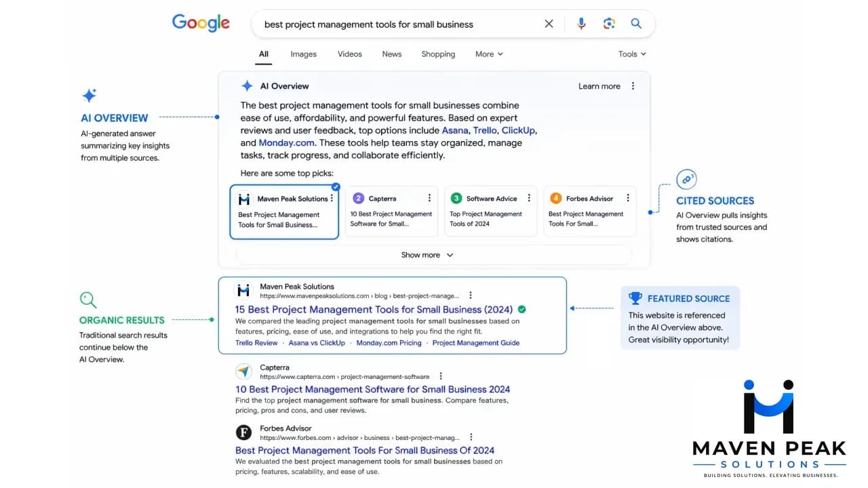Open the ClickUp link in AI Overview
Screen dimensions: 868x488
[x=518, y=130]
